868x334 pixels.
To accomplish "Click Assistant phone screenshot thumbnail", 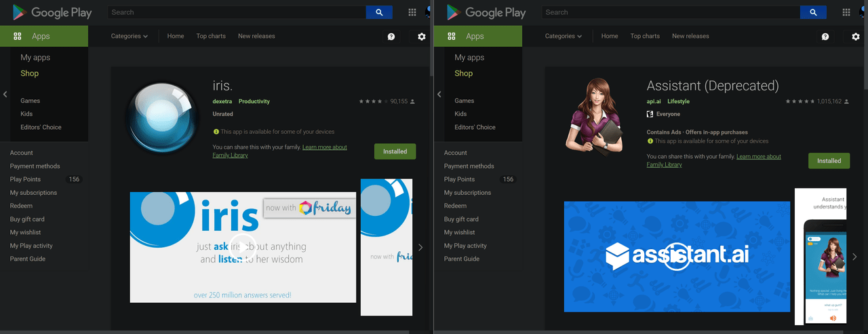I will pyautogui.click(x=821, y=257).
